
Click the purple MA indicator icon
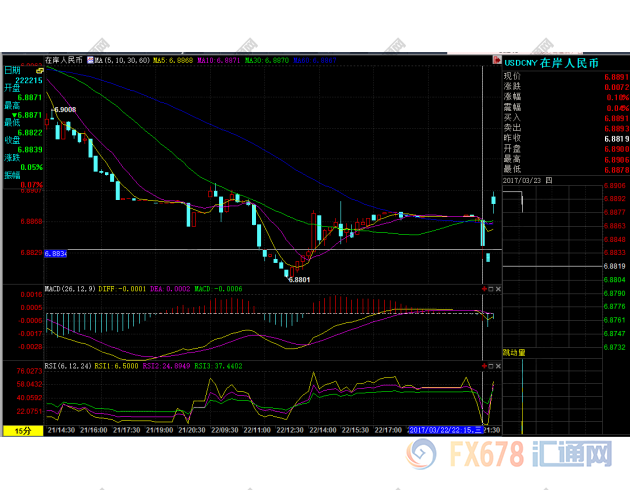(x=90, y=60)
